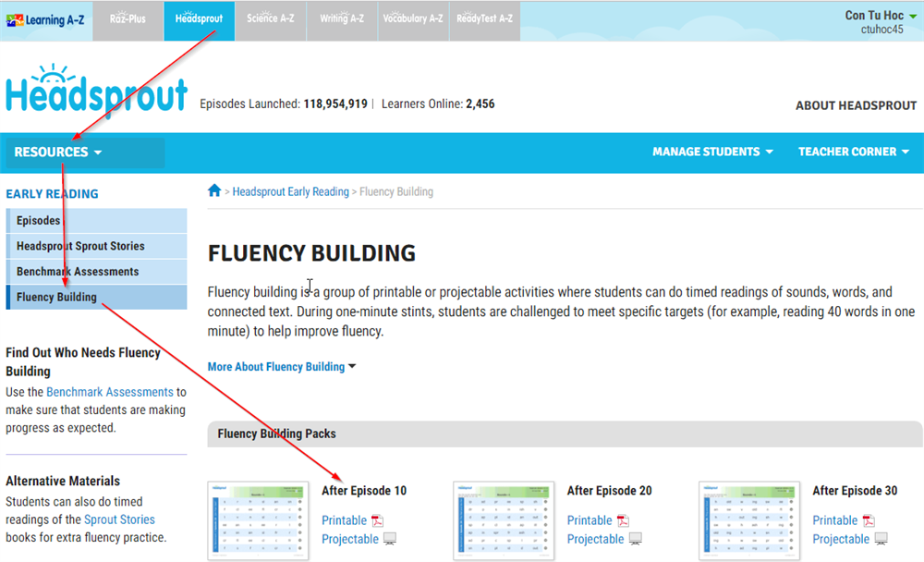Image resolution: width=924 pixels, height=562 pixels.
Task: Click the FLUENCY BUILDING page heading
Action: (x=311, y=253)
